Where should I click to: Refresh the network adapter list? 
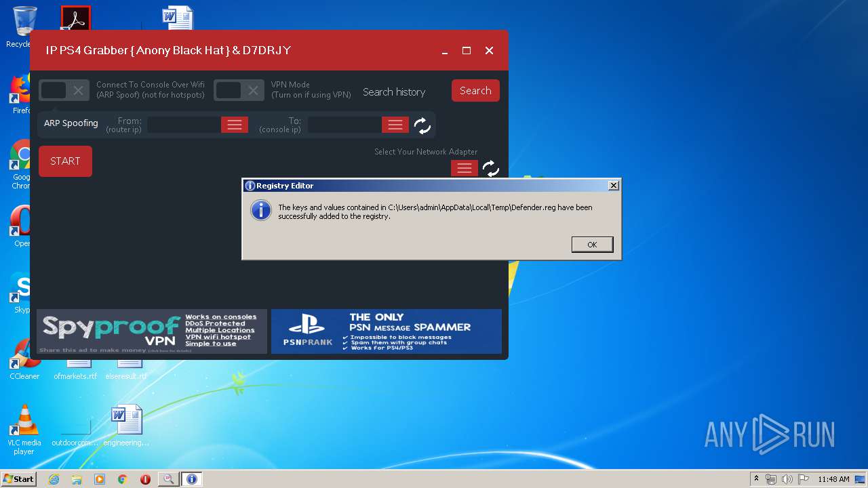point(491,168)
